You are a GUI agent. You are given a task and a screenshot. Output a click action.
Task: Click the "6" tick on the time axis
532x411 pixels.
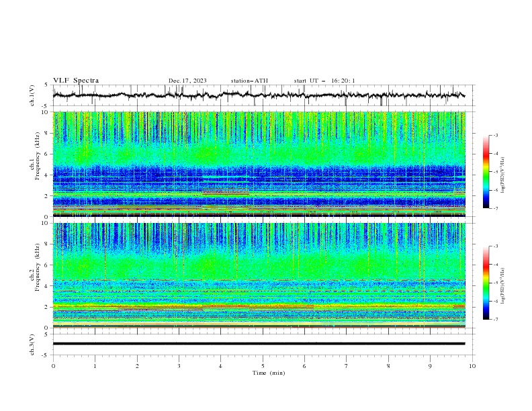point(304,366)
